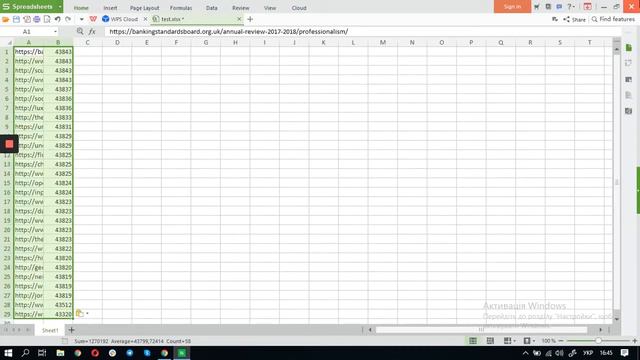Open Task View on the taskbar
Screen dimensions: 640x360
coord(42,353)
